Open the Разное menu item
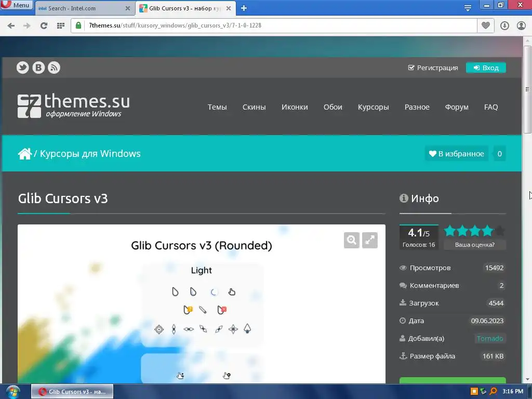The height and width of the screenshot is (399, 532). click(417, 107)
